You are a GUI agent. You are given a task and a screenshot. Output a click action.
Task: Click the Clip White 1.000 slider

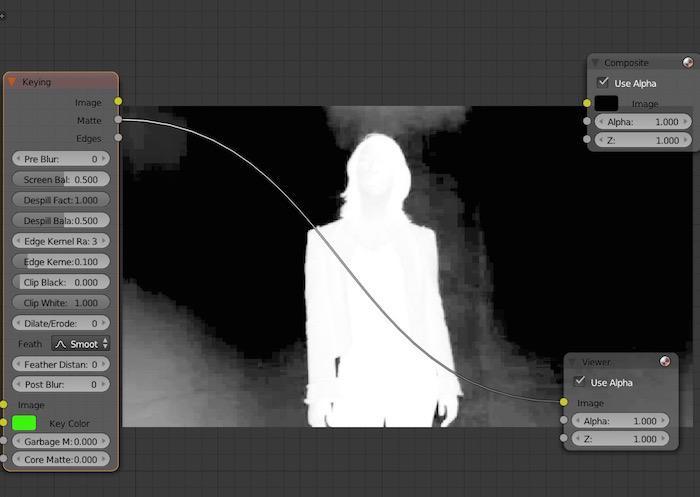pyautogui.click(x=61, y=303)
